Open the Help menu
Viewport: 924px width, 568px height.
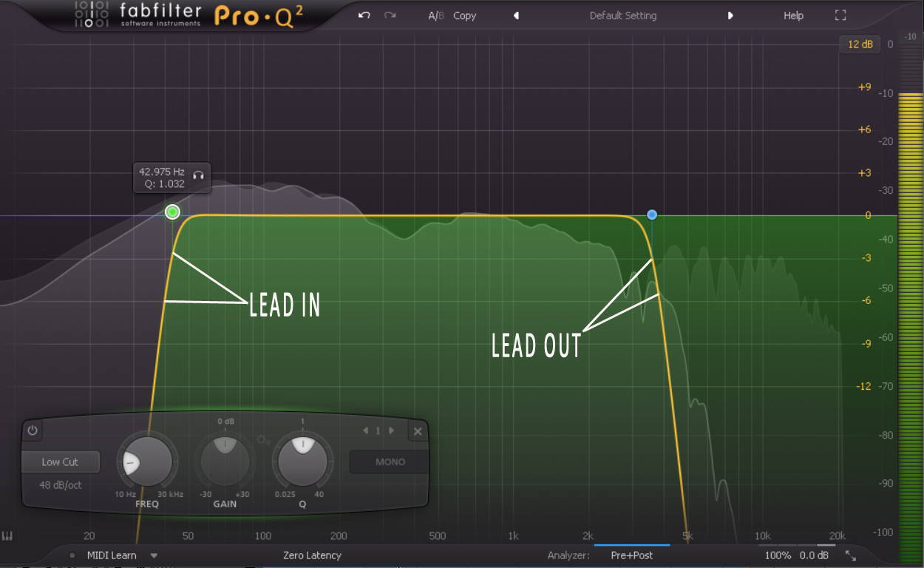pyautogui.click(x=793, y=16)
